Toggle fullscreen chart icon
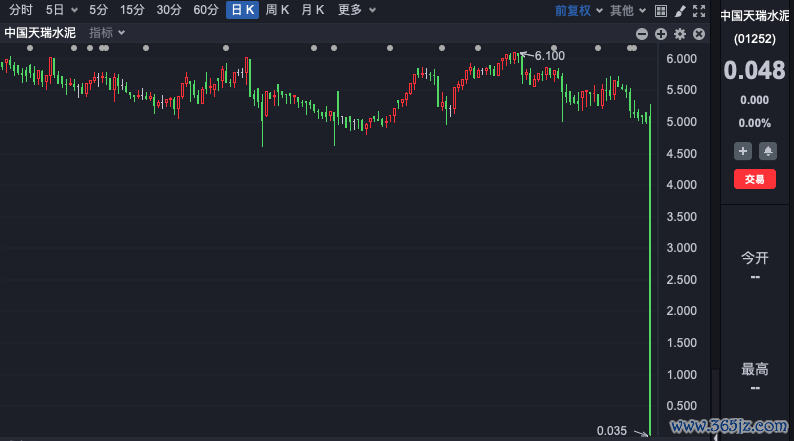This screenshot has height=441, width=794. [699, 11]
